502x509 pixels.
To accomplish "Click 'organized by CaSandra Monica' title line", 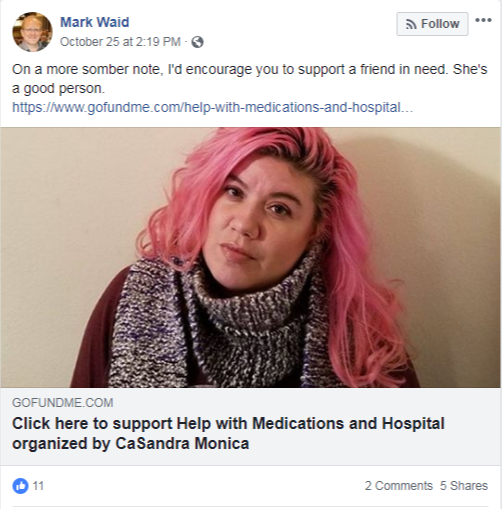I will coord(131,444).
